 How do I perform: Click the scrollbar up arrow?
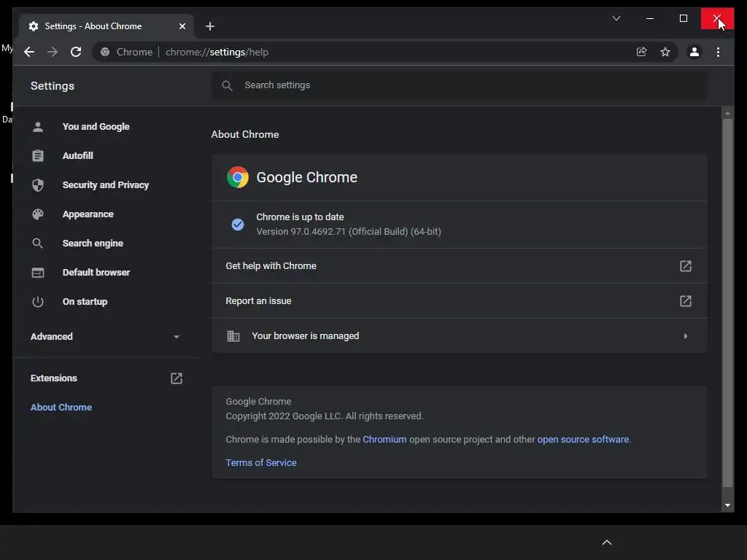click(x=727, y=113)
